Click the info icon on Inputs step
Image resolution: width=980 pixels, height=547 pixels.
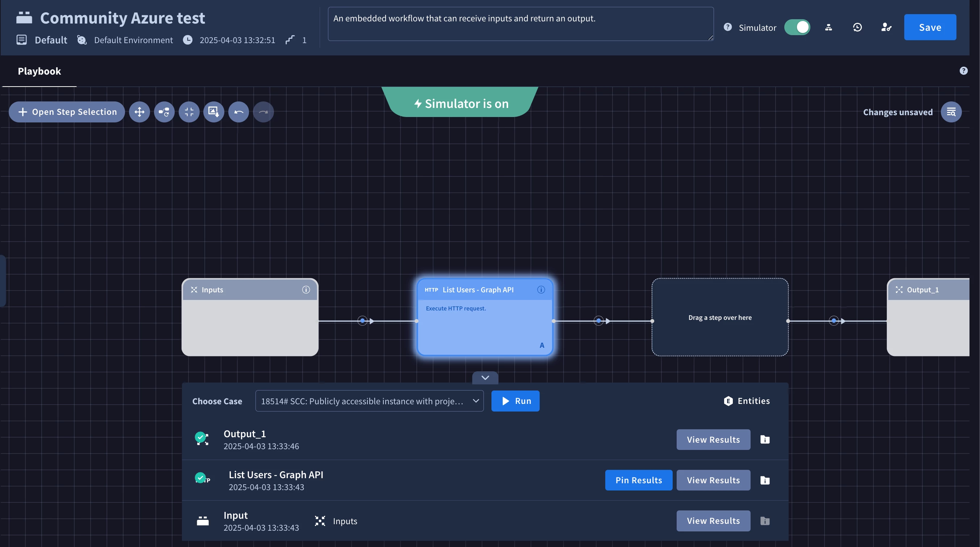[306, 290]
